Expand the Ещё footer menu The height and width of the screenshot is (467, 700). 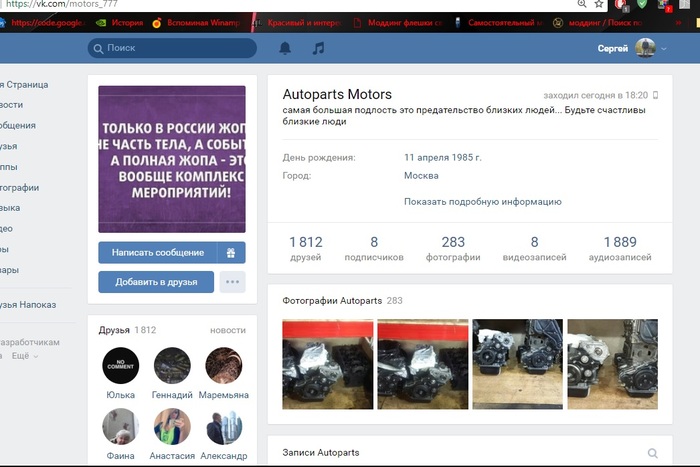click(x=25, y=356)
